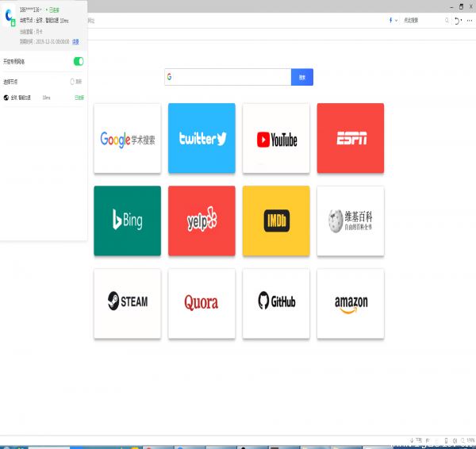Open the YouTube shortcut tile
Viewport: 476px width, 449px height.
click(276, 138)
